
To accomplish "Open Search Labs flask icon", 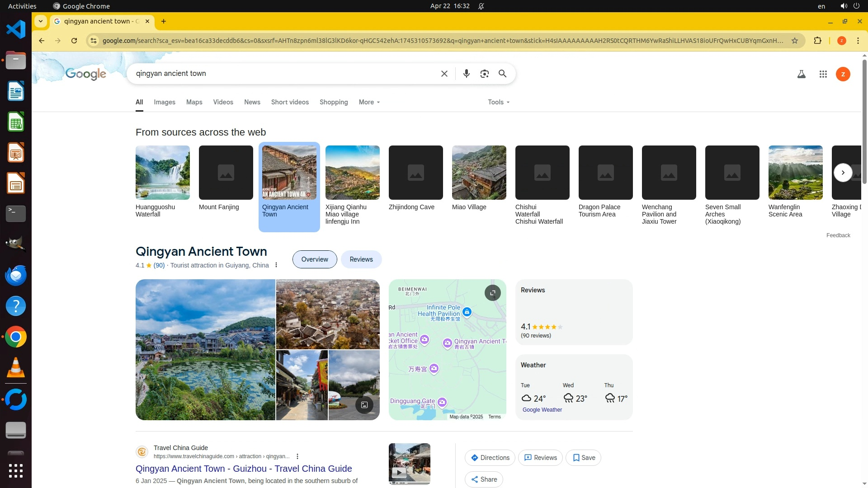I will (x=801, y=74).
